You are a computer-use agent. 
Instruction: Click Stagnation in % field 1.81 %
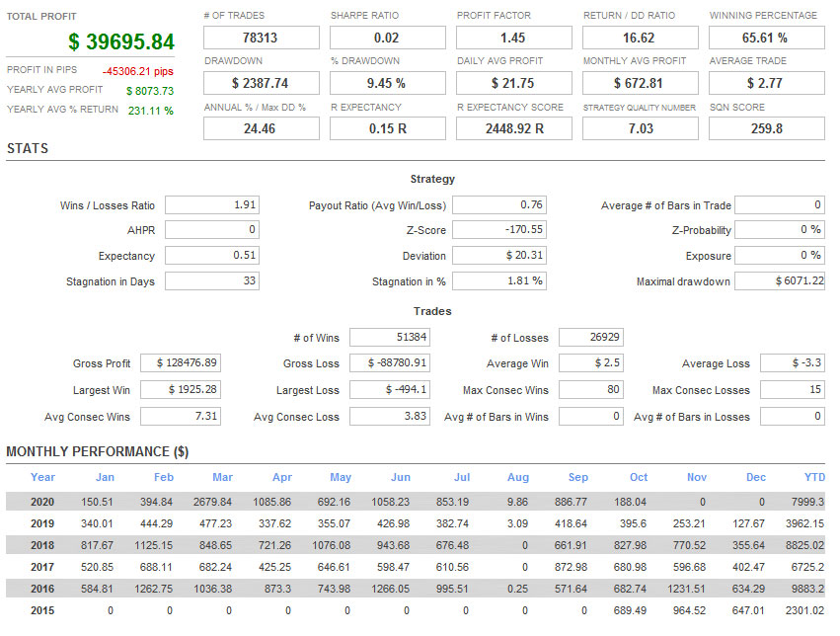click(499, 280)
